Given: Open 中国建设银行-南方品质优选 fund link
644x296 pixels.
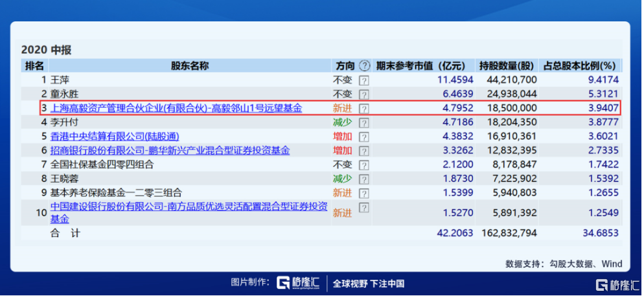Looking at the screenshot, I should [189, 212].
